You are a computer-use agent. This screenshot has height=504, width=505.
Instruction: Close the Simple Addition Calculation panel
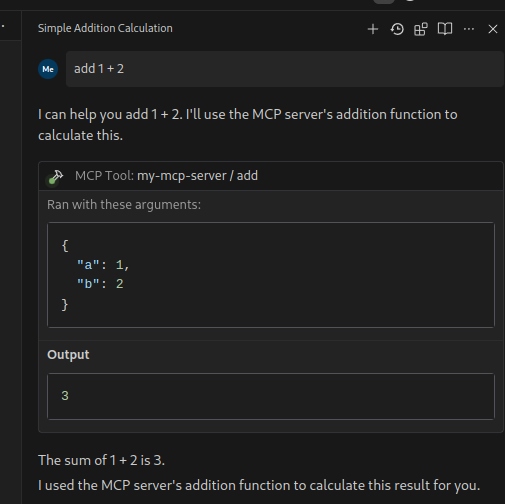pyautogui.click(x=493, y=29)
